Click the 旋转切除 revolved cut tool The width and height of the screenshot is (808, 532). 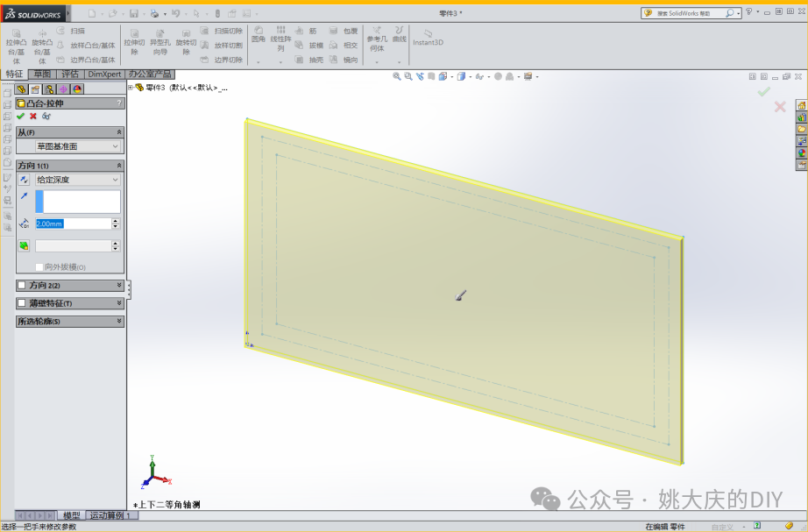[186, 42]
